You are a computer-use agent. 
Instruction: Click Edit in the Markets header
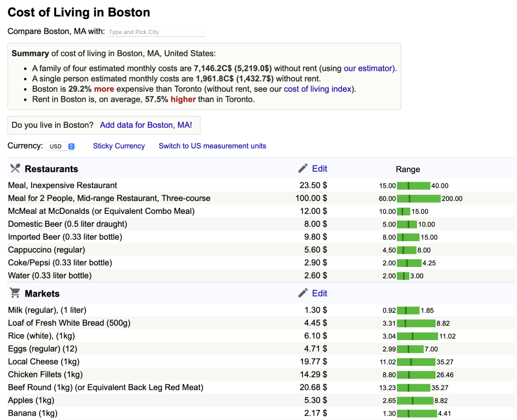pyautogui.click(x=319, y=293)
